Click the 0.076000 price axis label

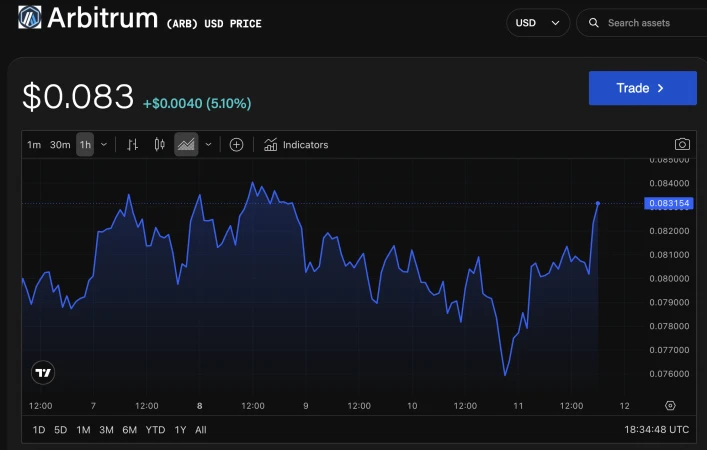click(x=669, y=374)
